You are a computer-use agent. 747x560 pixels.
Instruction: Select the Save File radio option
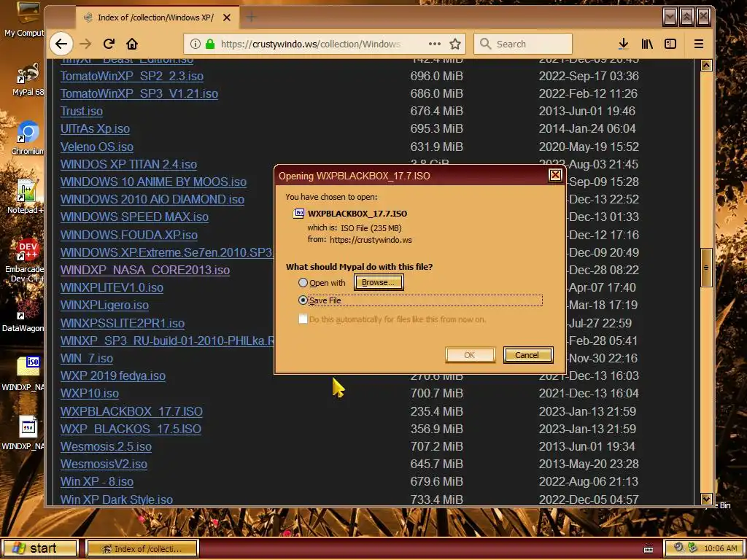pyautogui.click(x=303, y=300)
